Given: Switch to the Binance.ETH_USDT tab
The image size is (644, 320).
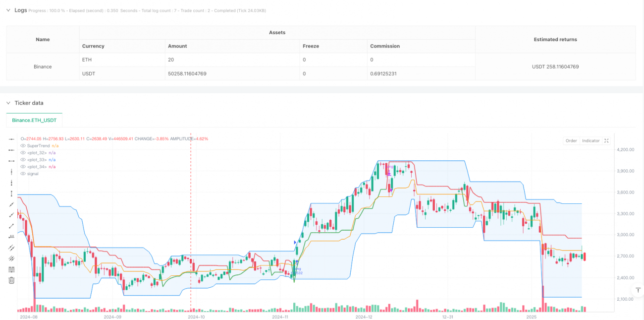Looking at the screenshot, I should (34, 120).
